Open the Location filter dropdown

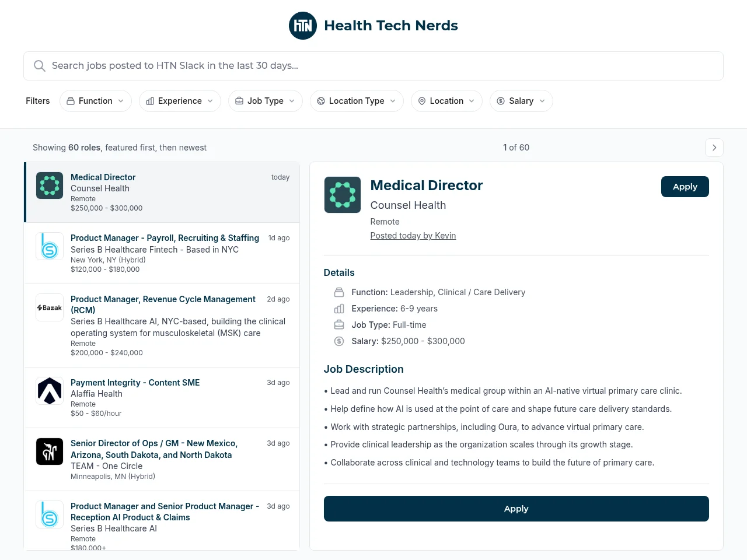446,101
